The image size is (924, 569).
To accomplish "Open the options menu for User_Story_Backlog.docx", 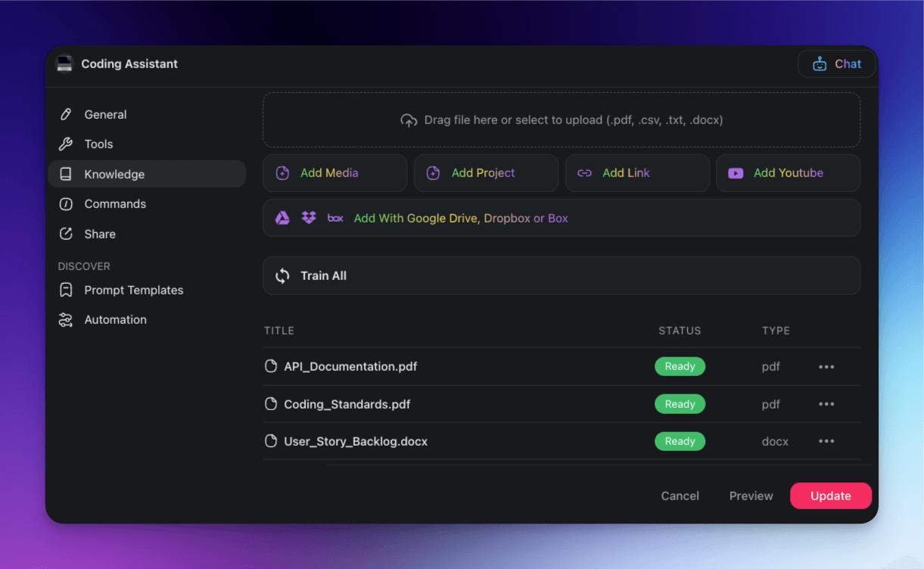I will click(826, 441).
